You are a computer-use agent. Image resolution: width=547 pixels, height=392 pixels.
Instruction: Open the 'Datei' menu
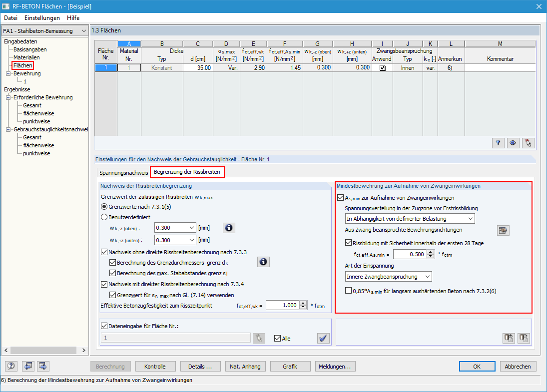point(11,18)
